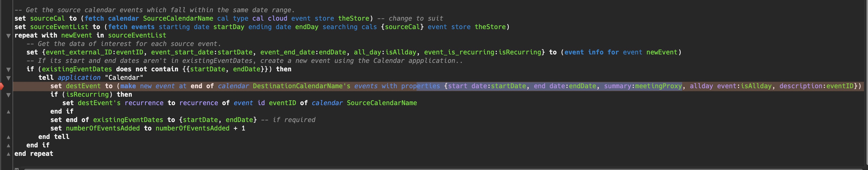The image size is (868, 170).
Task: Toggle the red breakpoint on 'set destEvent' line
Action: pos(1,86)
